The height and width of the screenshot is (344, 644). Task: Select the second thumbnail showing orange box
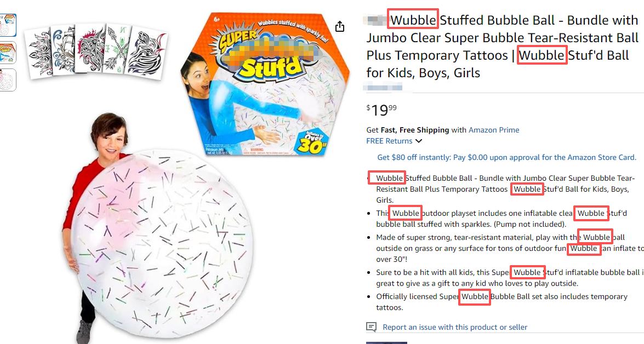(x=8, y=53)
